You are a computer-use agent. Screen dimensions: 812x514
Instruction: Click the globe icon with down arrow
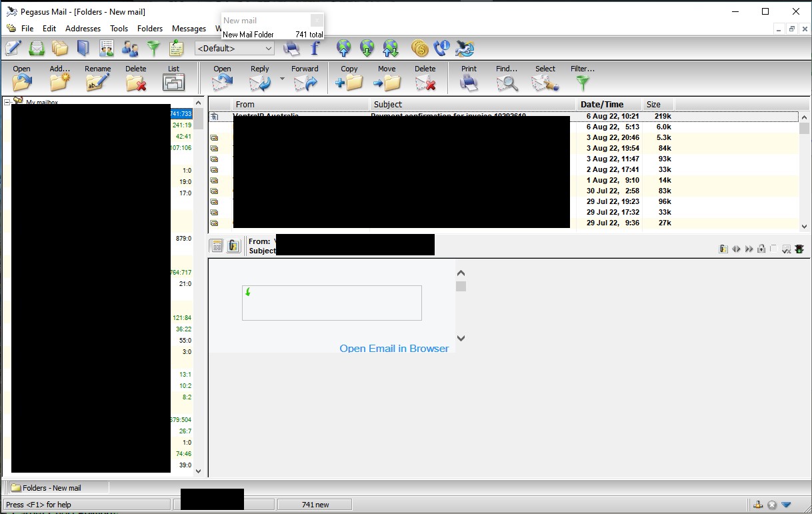(x=367, y=48)
